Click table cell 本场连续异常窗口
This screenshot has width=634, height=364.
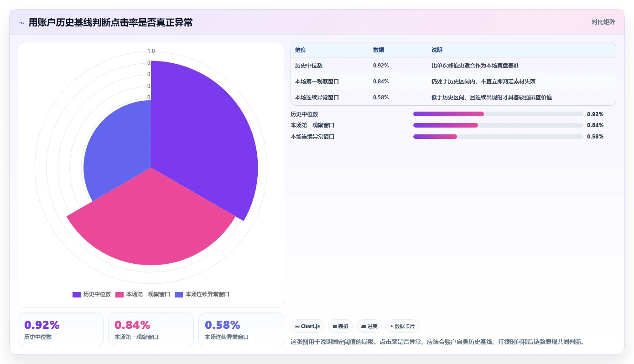click(317, 97)
